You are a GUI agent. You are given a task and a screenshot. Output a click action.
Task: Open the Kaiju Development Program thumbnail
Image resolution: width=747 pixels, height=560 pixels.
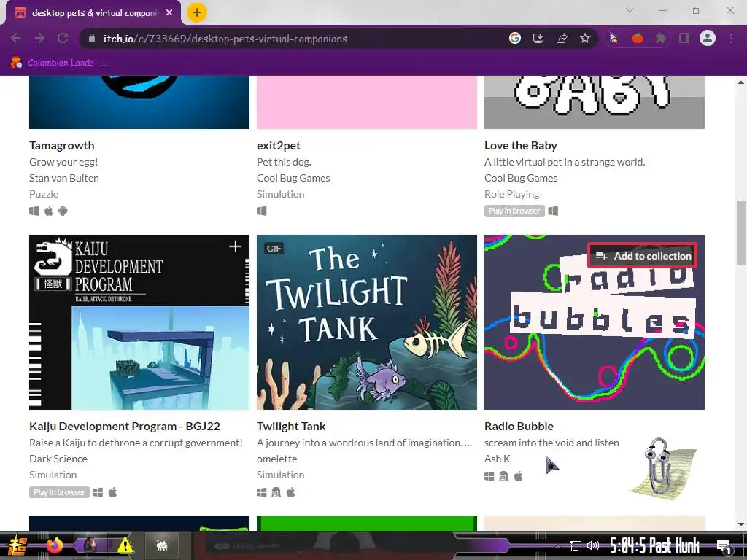click(139, 322)
